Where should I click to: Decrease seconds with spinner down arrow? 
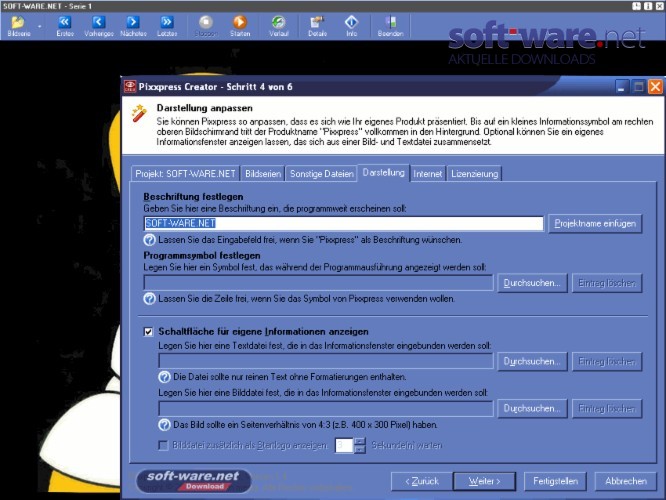(360, 449)
